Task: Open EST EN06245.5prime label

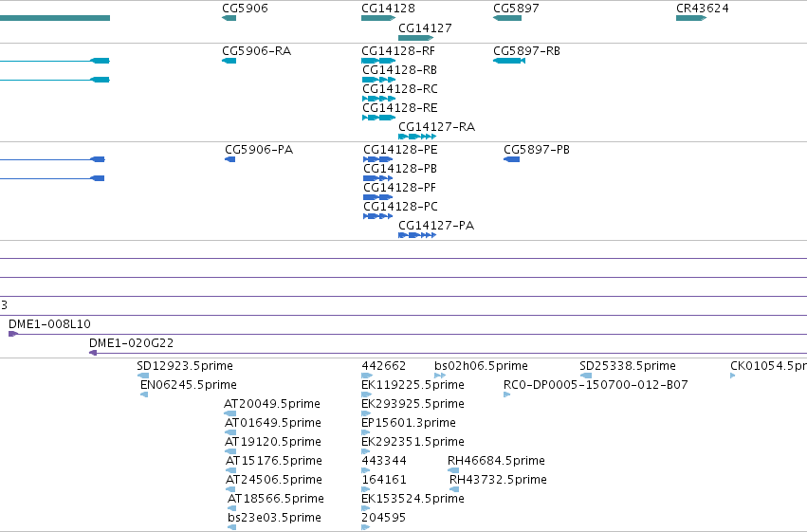Action: [x=189, y=385]
